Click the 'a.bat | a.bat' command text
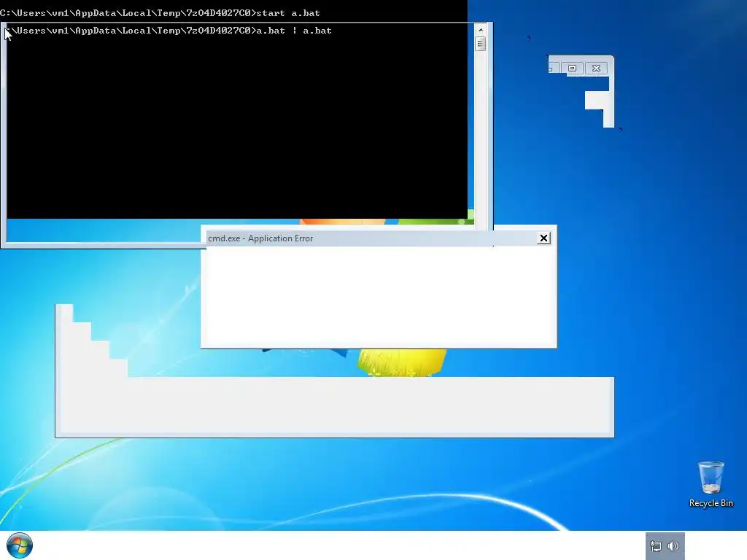747x560 pixels. [x=294, y=31]
